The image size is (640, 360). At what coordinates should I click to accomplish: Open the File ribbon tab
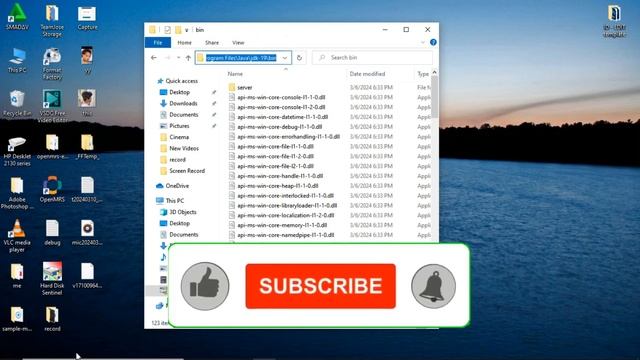[x=158, y=42]
